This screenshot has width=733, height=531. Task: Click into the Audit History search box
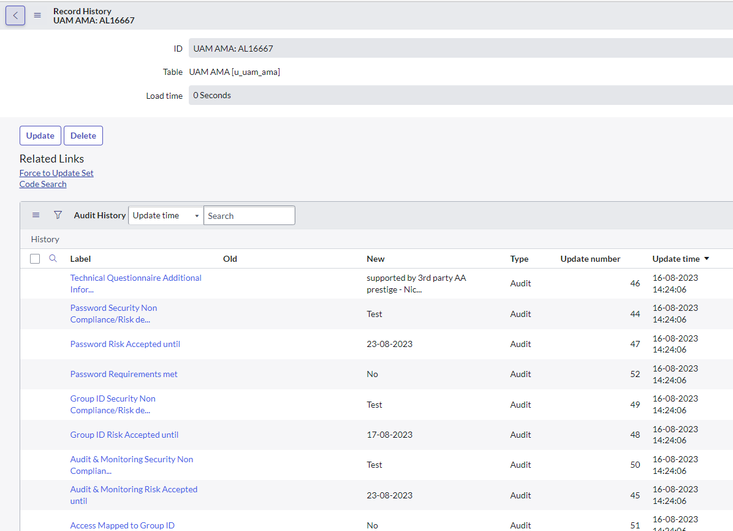coord(249,215)
